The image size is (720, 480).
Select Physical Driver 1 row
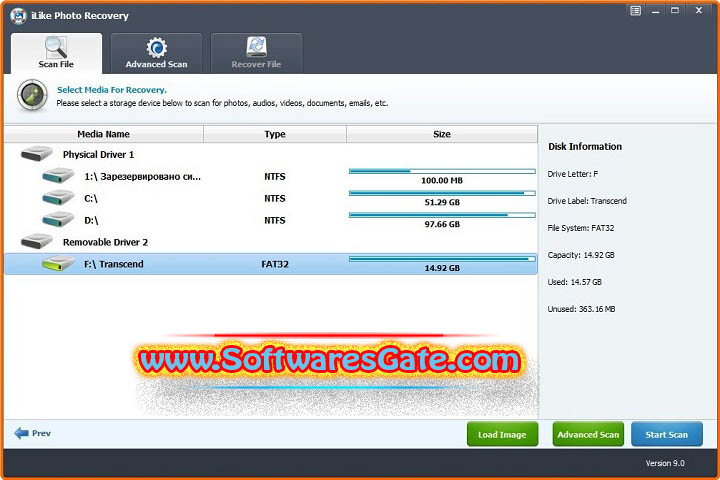coord(271,154)
